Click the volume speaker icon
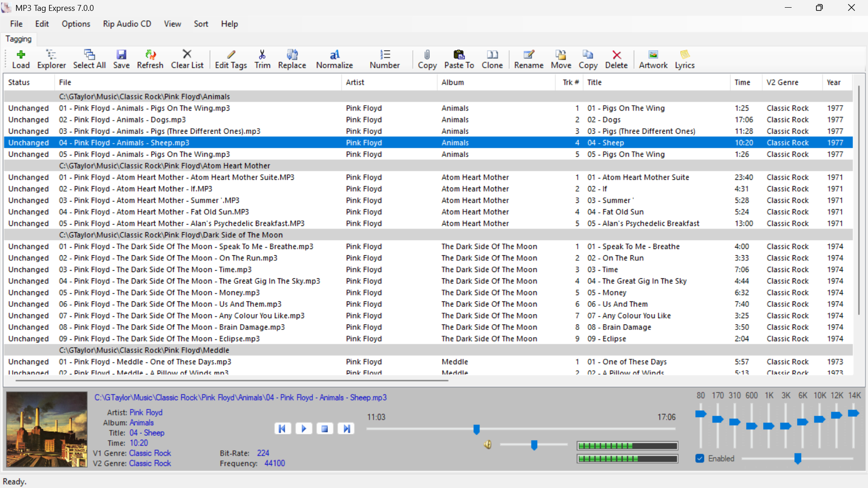 (x=488, y=445)
